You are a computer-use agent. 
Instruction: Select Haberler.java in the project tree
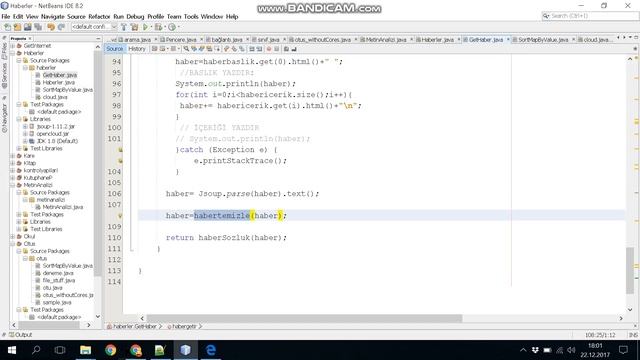58,82
